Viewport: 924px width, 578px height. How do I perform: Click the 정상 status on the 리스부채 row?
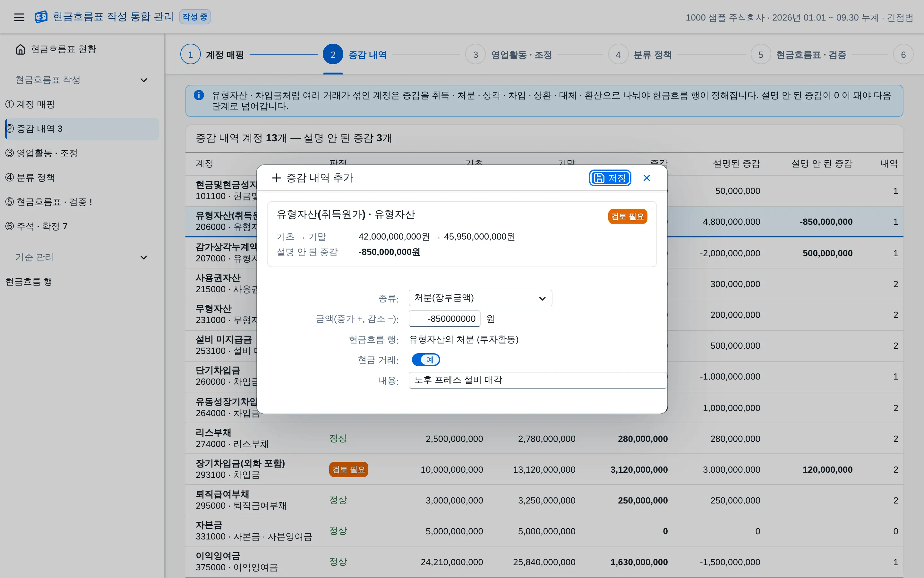(x=338, y=438)
